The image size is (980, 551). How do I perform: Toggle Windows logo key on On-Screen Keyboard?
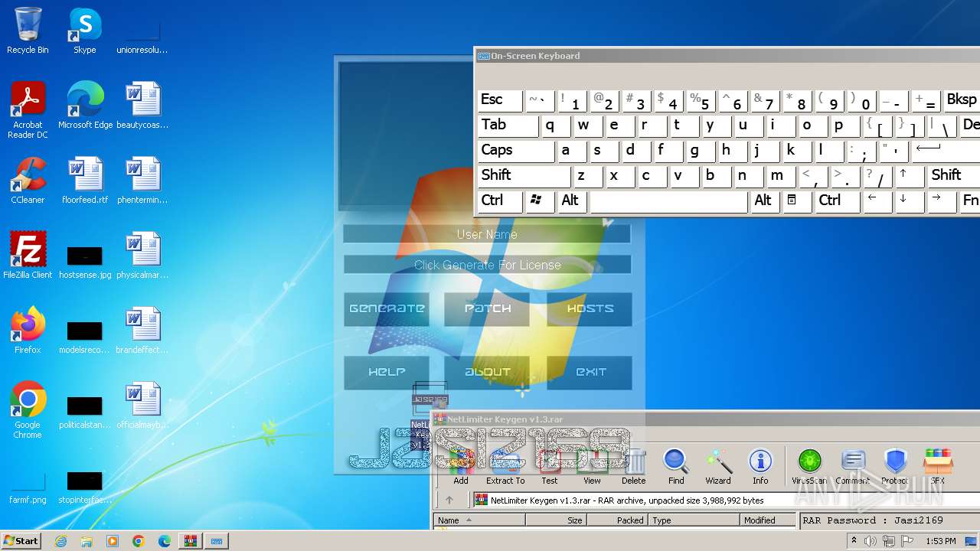(x=540, y=201)
